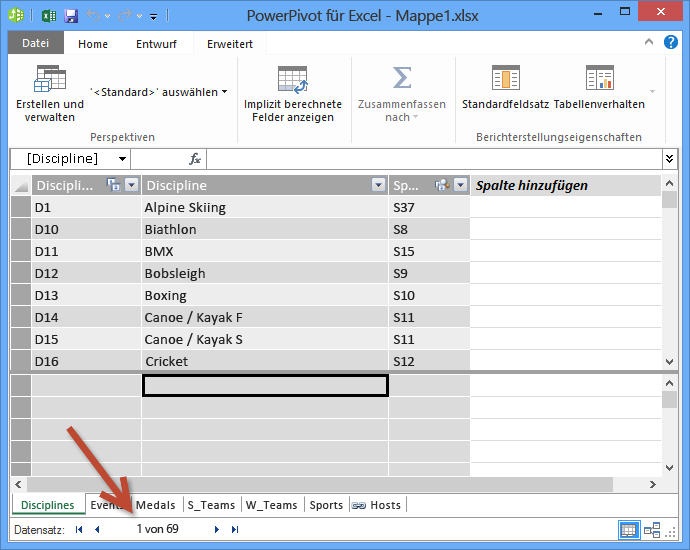Screen dimensions: 690x550
Task: Expand the column name box dropdown
Action: [x=122, y=159]
